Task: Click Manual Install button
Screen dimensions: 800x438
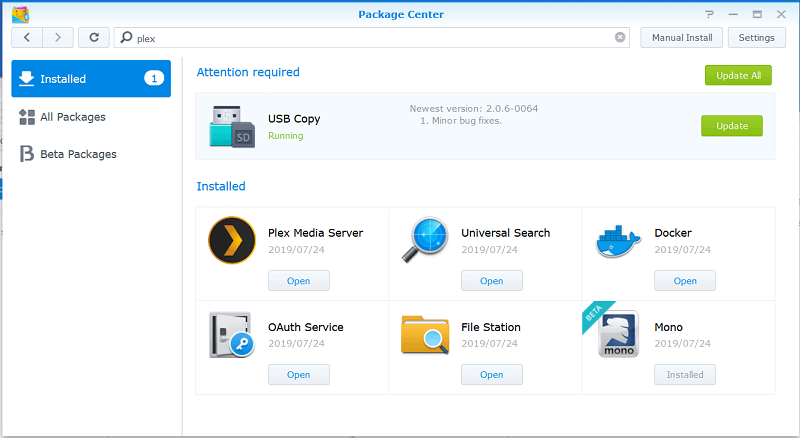Action: point(682,38)
